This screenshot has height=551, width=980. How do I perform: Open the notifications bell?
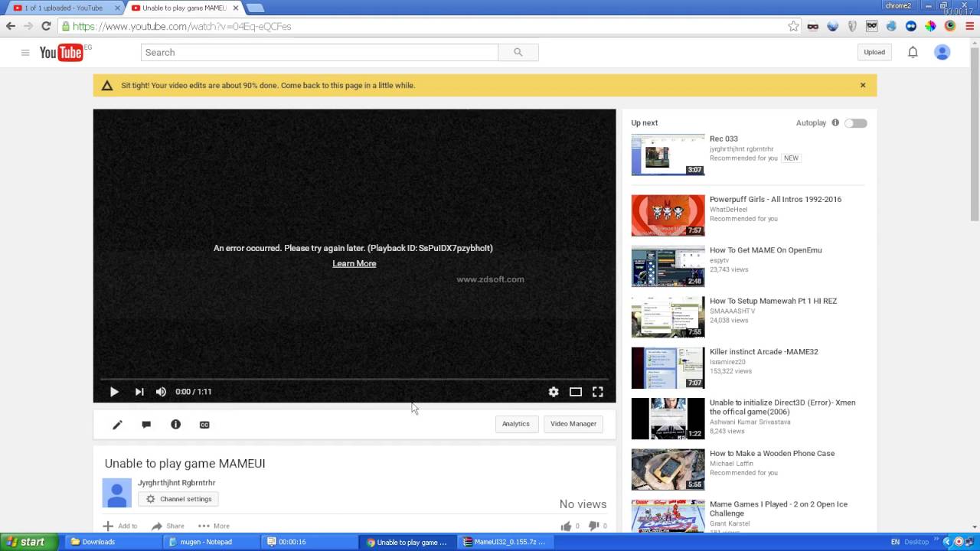click(913, 52)
